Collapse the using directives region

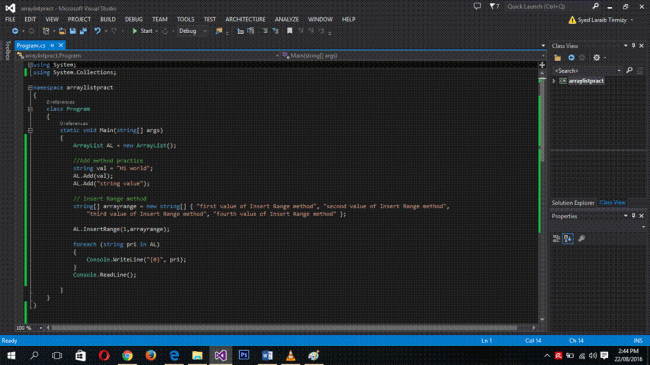(x=30, y=65)
